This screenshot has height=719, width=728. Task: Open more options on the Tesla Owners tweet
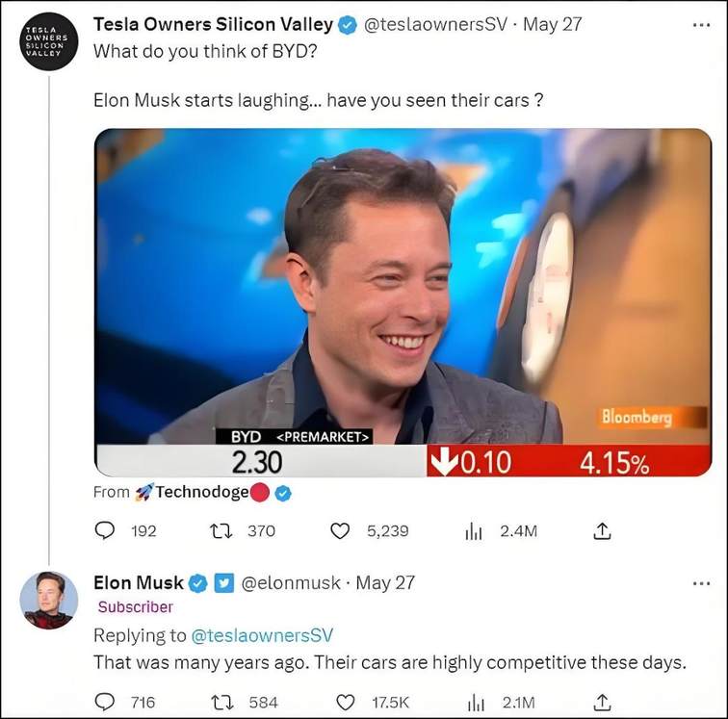pos(701,25)
